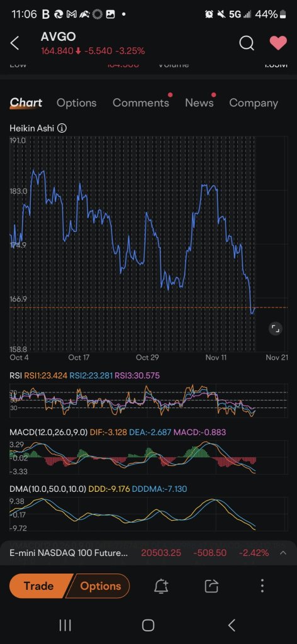Screen dimensions: 297x644
Task: Open the Company tab
Action: tap(254, 103)
